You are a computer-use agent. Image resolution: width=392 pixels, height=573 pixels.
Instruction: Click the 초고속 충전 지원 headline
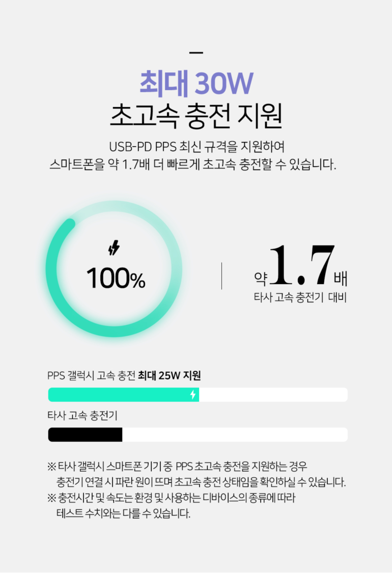coord(196,116)
